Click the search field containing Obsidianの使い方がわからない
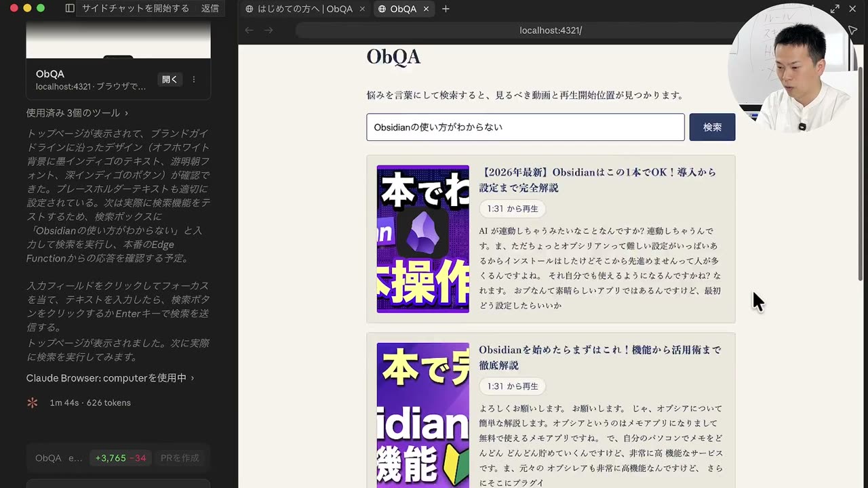Image resolution: width=868 pixels, height=488 pixels. point(526,127)
